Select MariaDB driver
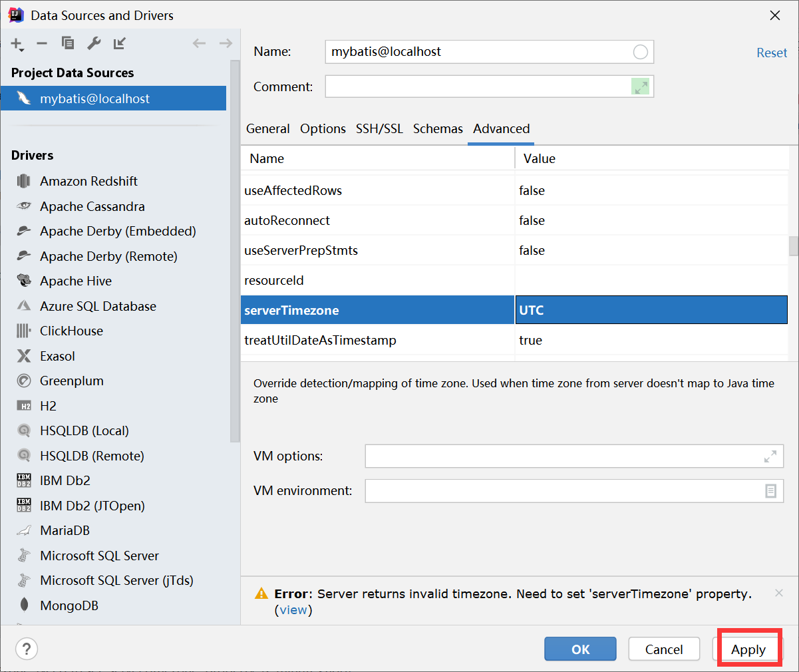799x672 pixels. (x=65, y=530)
